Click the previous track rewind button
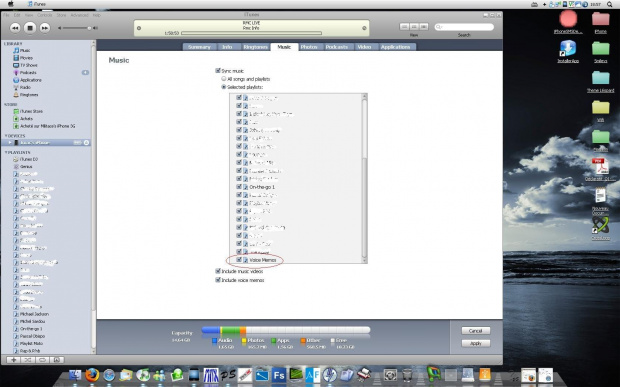Viewport: 620px width, 387px height. (15, 28)
